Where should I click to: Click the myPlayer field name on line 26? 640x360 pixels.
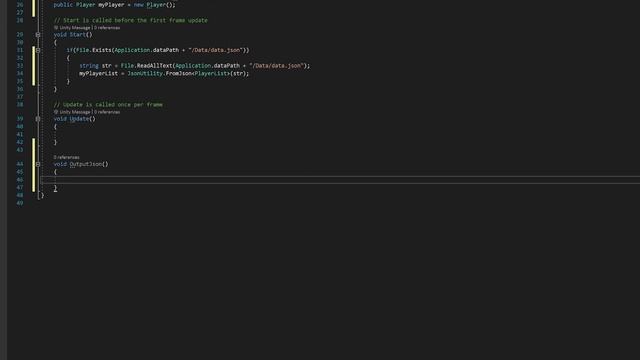(111, 5)
